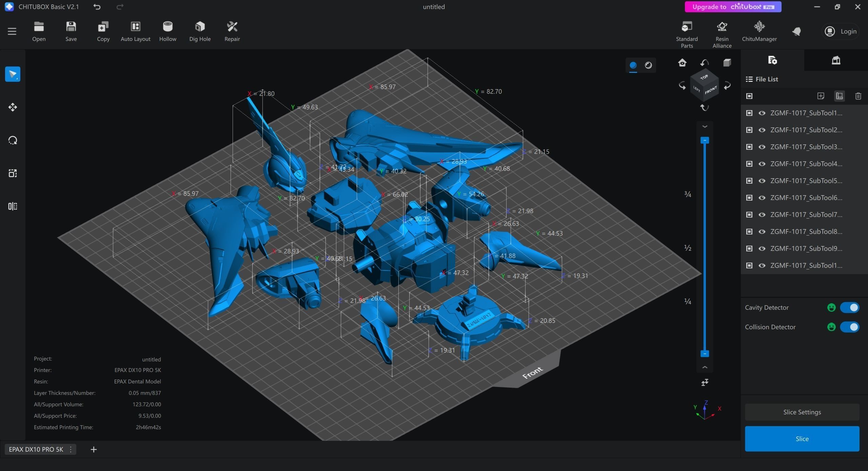Click the Collision Detector status face
The height and width of the screenshot is (471, 868).
831,327
